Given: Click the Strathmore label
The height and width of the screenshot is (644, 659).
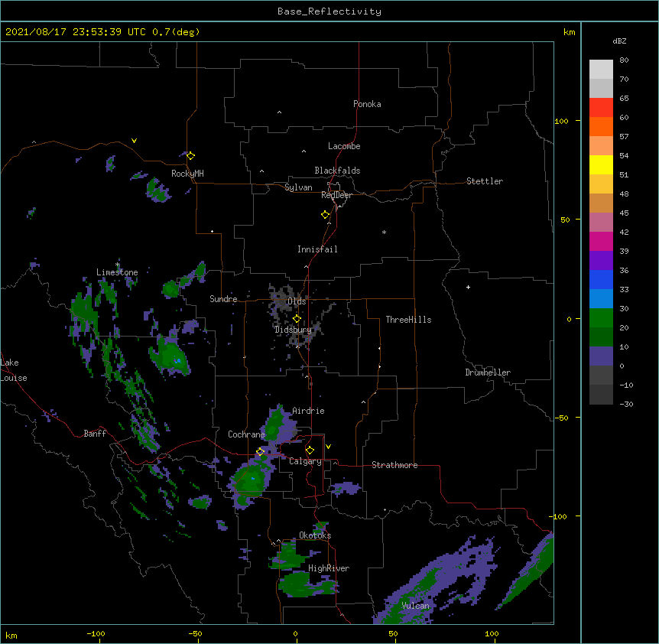Looking at the screenshot, I should tap(394, 465).
